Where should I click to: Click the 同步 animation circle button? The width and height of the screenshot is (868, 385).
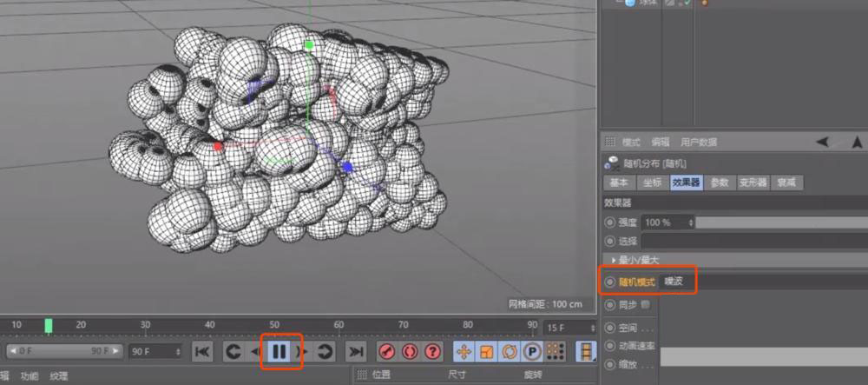(x=610, y=305)
